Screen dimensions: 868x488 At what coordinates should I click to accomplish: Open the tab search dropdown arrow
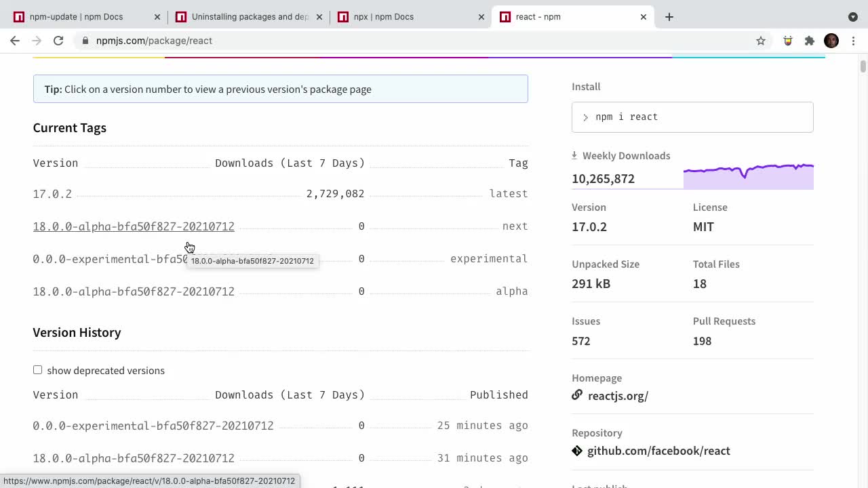[x=853, y=17]
